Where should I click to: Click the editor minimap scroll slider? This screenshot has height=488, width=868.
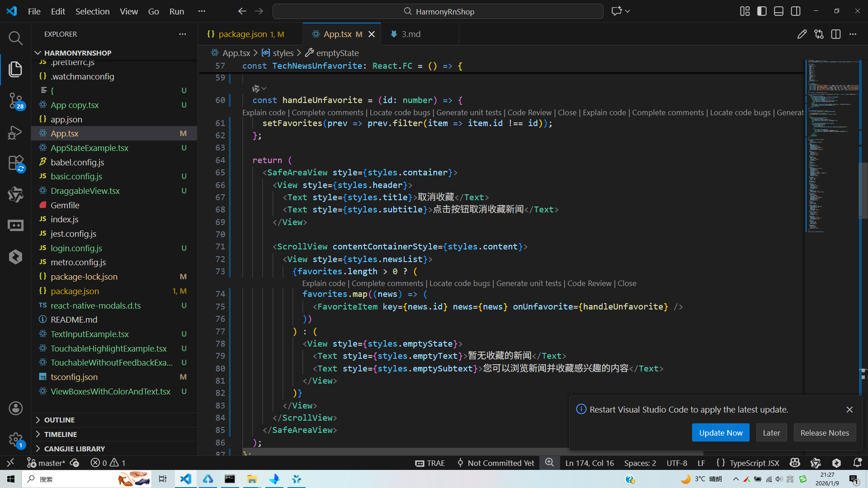(x=863, y=190)
